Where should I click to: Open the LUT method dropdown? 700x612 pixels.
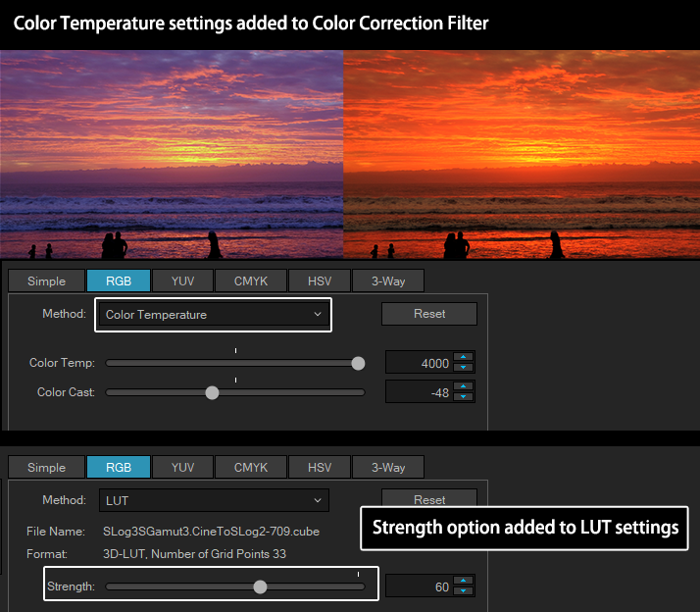[x=214, y=500]
